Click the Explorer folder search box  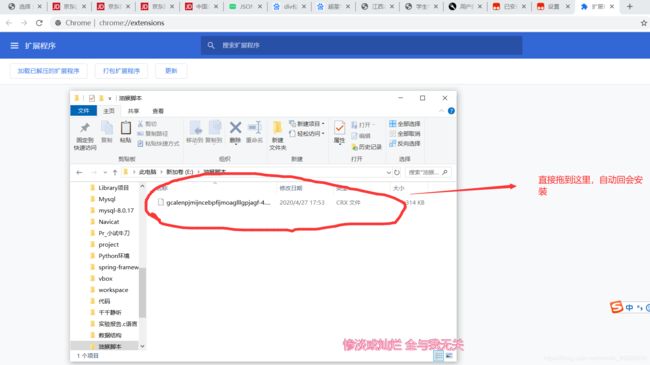(428, 172)
